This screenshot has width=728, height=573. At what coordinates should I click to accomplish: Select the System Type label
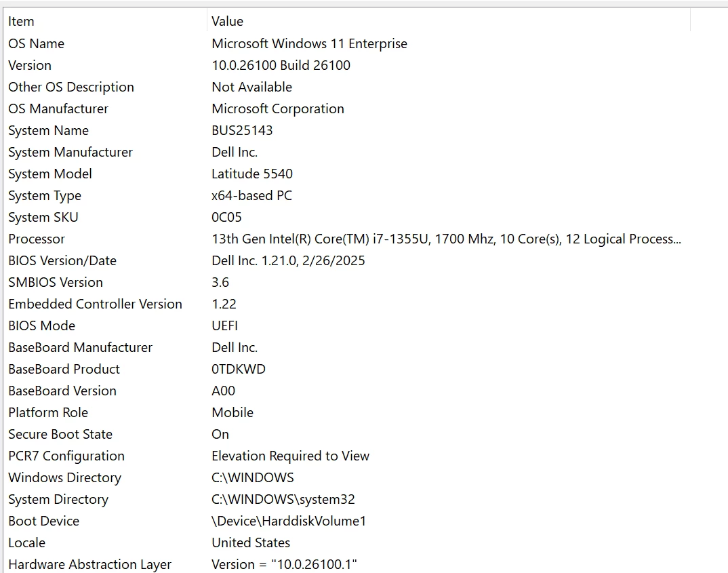pos(45,195)
